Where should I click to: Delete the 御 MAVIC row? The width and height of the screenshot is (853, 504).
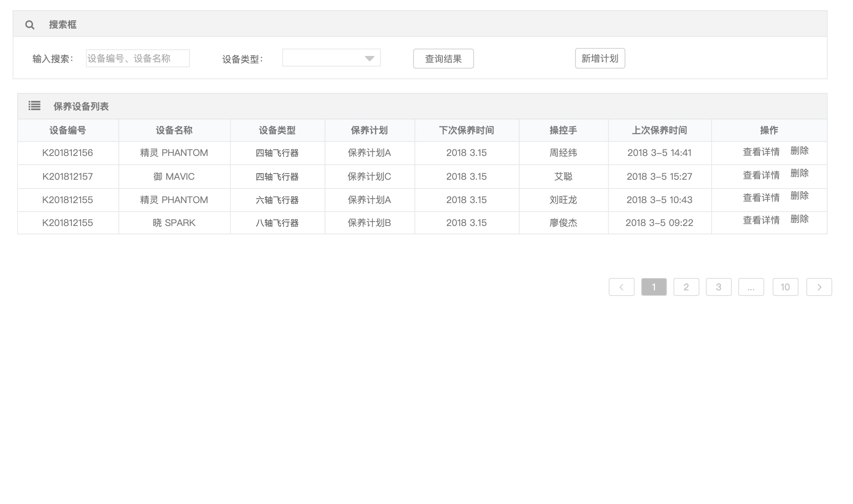click(799, 173)
